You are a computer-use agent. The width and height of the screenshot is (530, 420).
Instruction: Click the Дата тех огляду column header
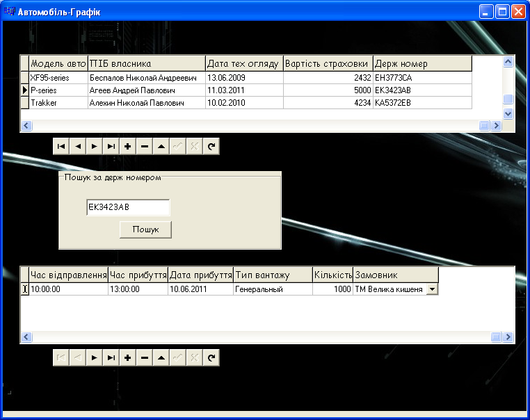pyautogui.click(x=244, y=63)
